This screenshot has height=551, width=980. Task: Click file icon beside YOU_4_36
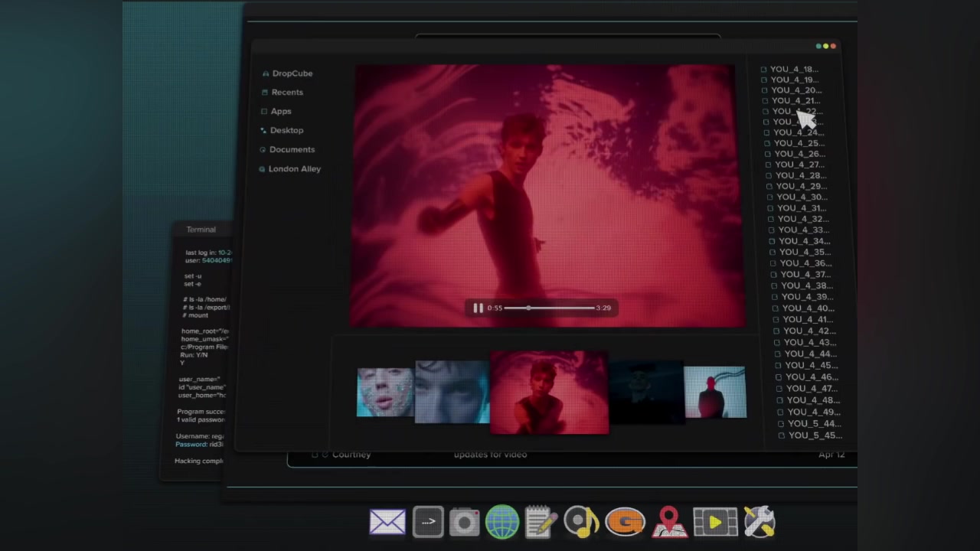(773, 263)
